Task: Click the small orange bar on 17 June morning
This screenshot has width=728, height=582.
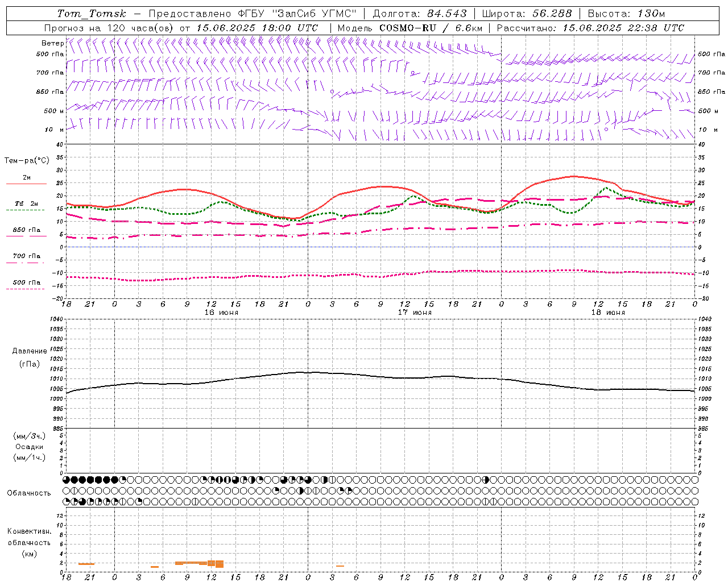Action: [340, 566]
